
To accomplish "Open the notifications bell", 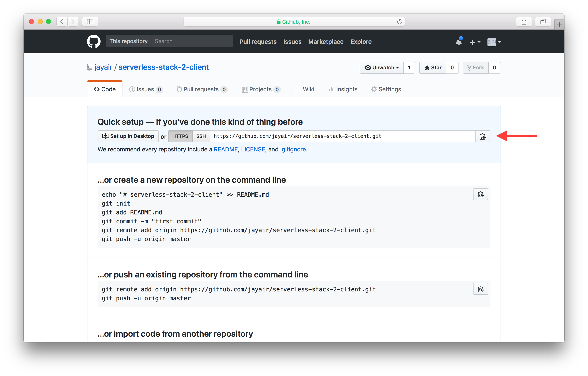I will tap(459, 42).
